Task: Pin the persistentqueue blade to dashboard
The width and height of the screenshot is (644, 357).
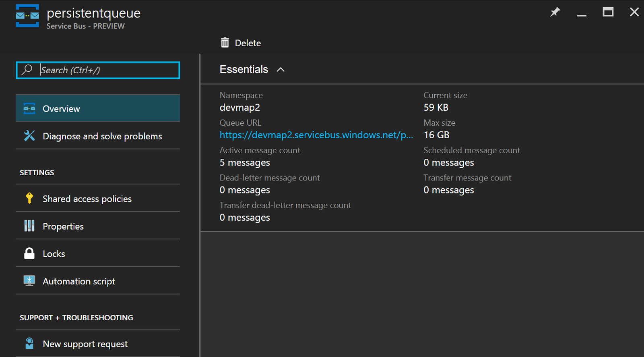Action: coord(555,12)
